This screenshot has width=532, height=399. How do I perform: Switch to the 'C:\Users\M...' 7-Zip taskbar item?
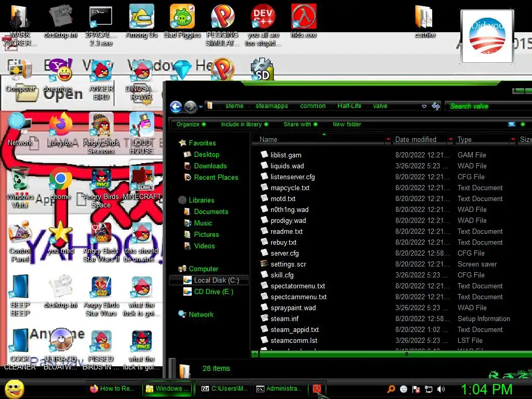(224, 389)
